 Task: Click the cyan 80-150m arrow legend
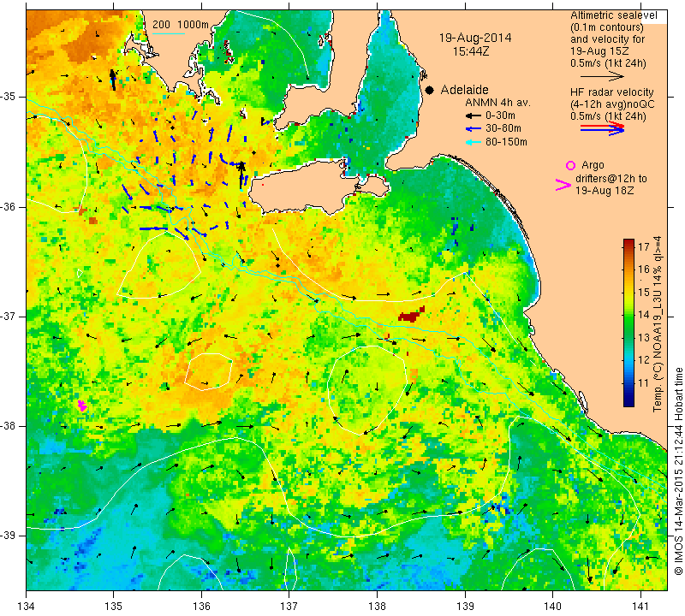[x=473, y=142]
